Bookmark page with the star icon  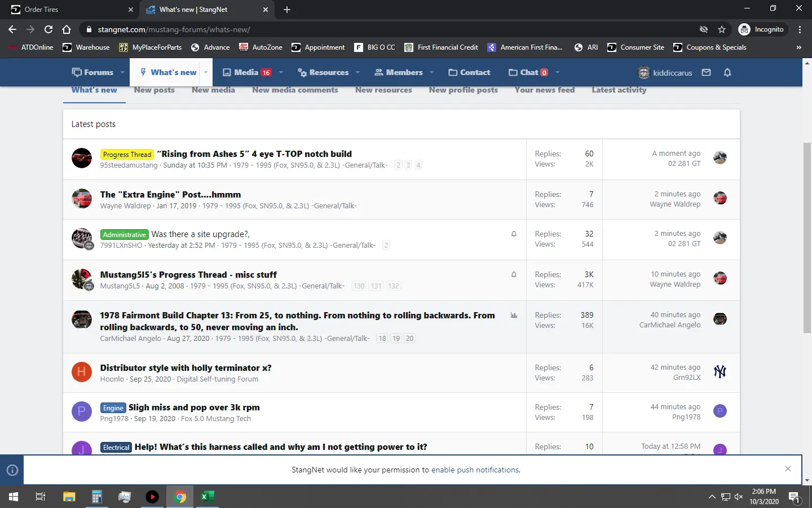[722, 29]
